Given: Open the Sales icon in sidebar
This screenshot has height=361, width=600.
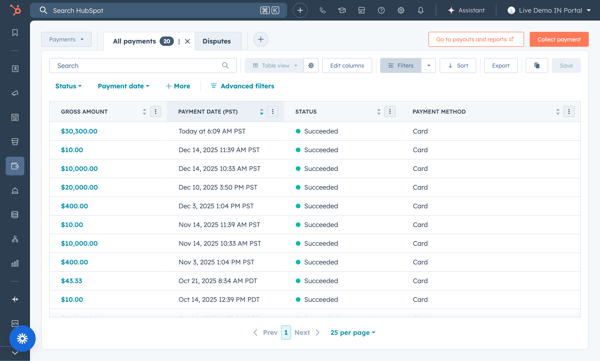Looking at the screenshot, I should [x=15, y=142].
